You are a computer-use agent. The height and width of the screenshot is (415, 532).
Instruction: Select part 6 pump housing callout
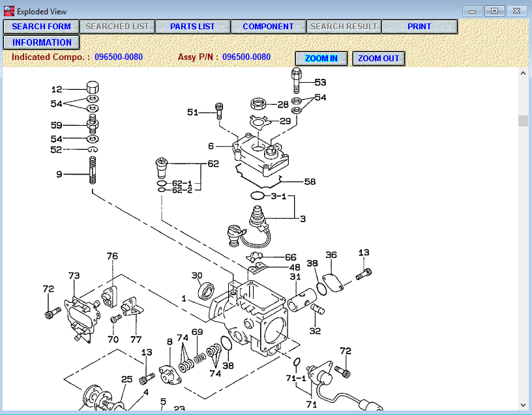(x=211, y=147)
